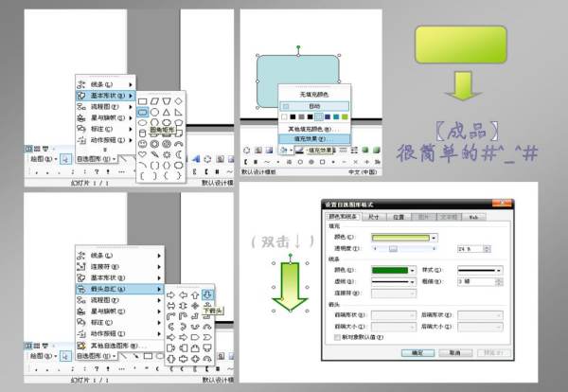The image size is (568, 392).
Task: Switch to Slide Sorter view in block arrows screenshot
Action: (x=37, y=346)
